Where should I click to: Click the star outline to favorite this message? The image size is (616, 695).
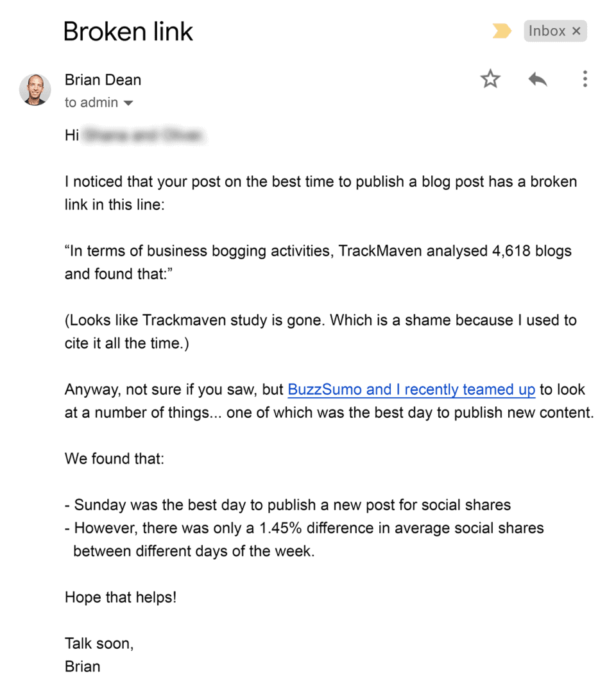(490, 78)
